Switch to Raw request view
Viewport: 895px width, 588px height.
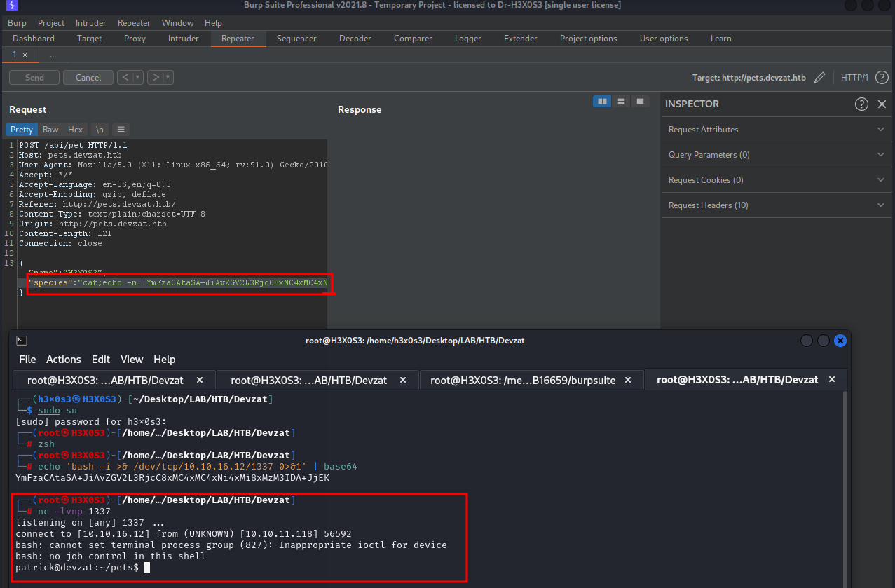click(50, 130)
